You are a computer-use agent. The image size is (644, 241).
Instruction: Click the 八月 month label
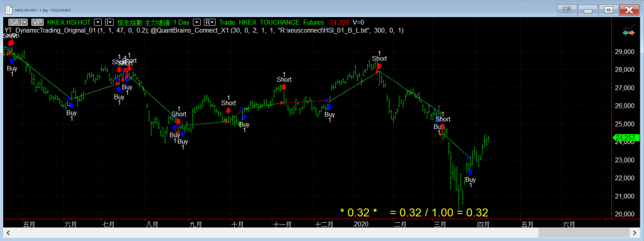click(x=152, y=225)
